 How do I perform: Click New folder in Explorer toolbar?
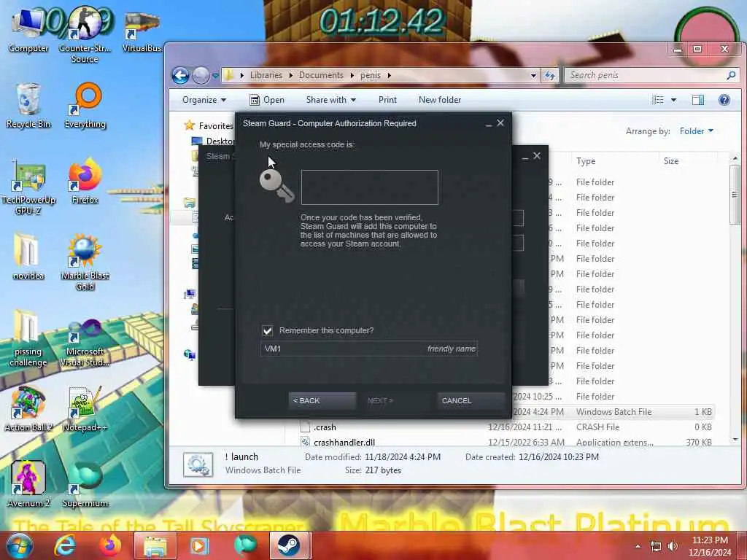click(x=440, y=100)
